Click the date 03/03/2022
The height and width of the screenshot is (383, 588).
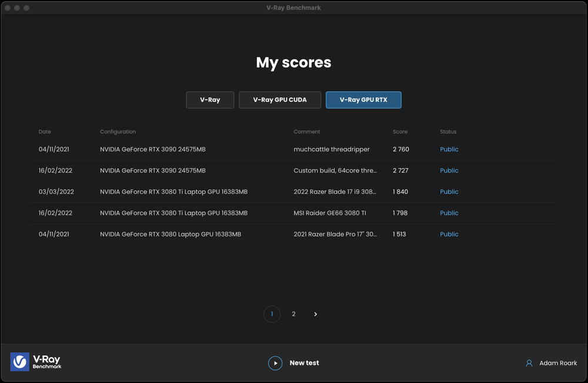point(56,192)
